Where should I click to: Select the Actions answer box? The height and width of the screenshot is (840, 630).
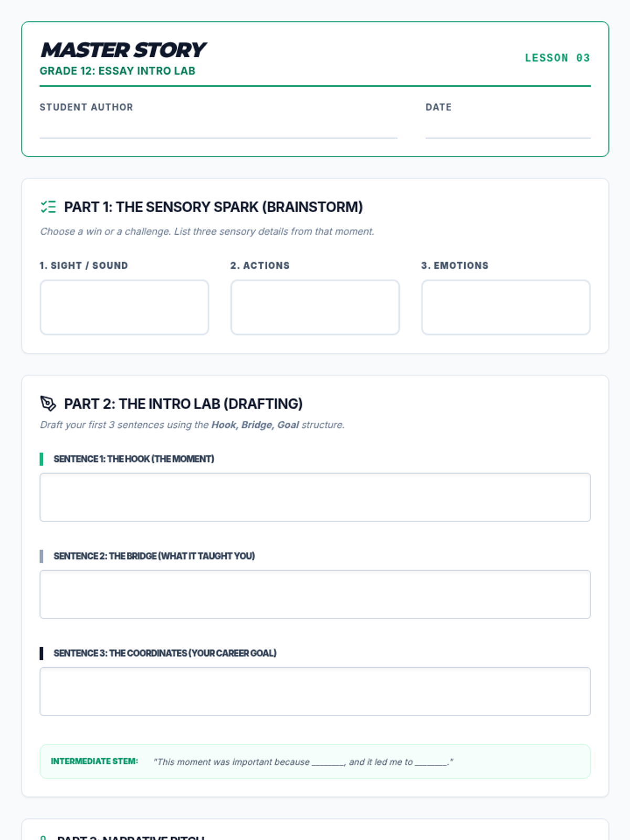[315, 307]
